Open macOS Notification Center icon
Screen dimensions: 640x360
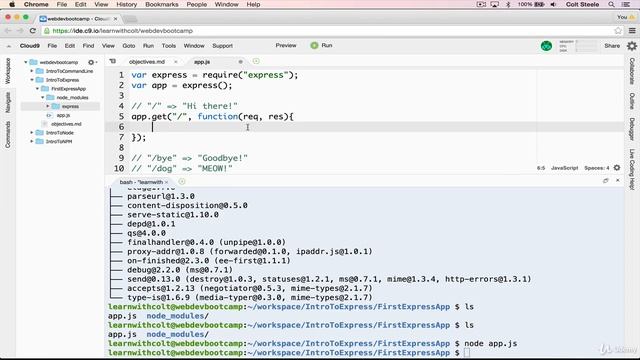[x=626, y=4]
